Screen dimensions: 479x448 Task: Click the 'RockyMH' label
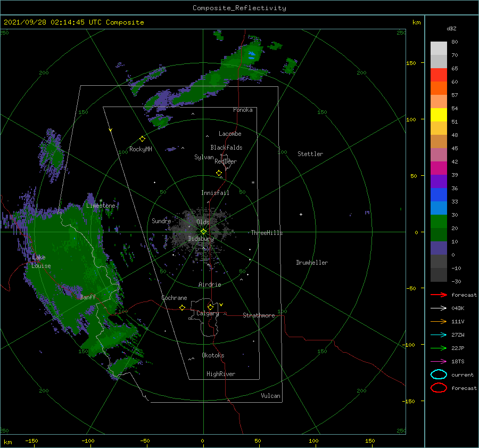pyautogui.click(x=141, y=149)
